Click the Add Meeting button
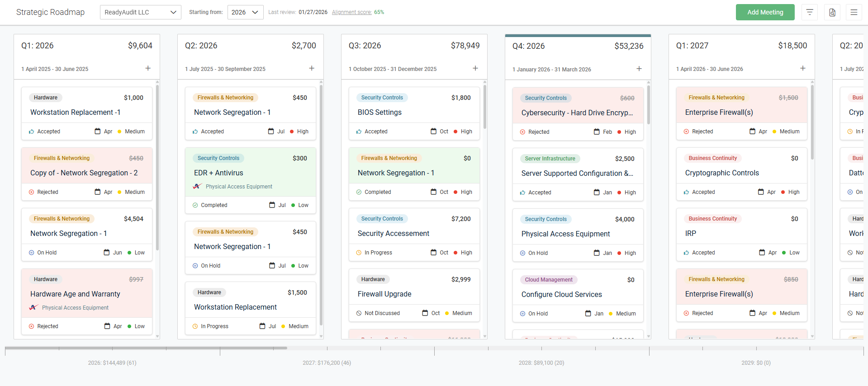This screenshot has width=868, height=386. (x=765, y=12)
